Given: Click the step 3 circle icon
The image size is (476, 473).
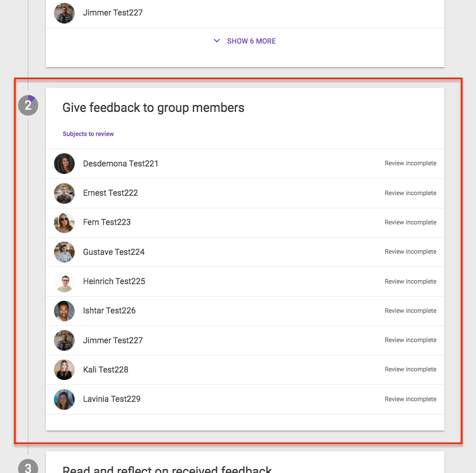Looking at the screenshot, I should click(x=28, y=466).
